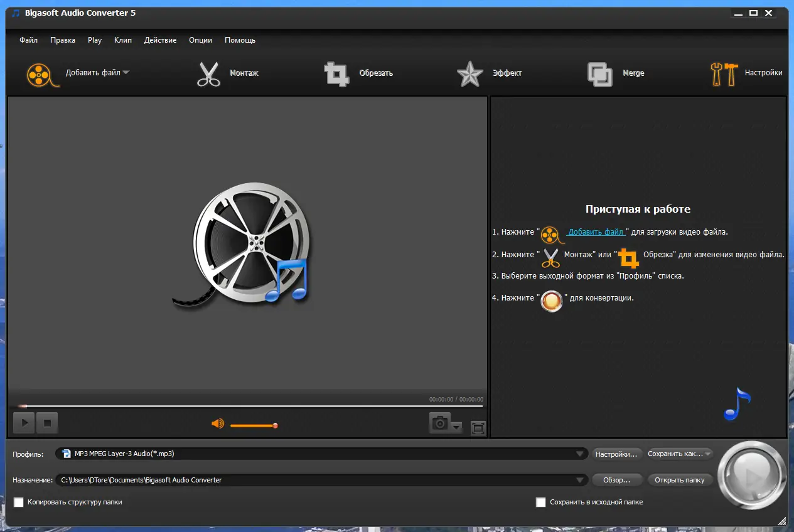The image size is (794, 532).
Task: Open the Опции menu
Action: (x=200, y=40)
